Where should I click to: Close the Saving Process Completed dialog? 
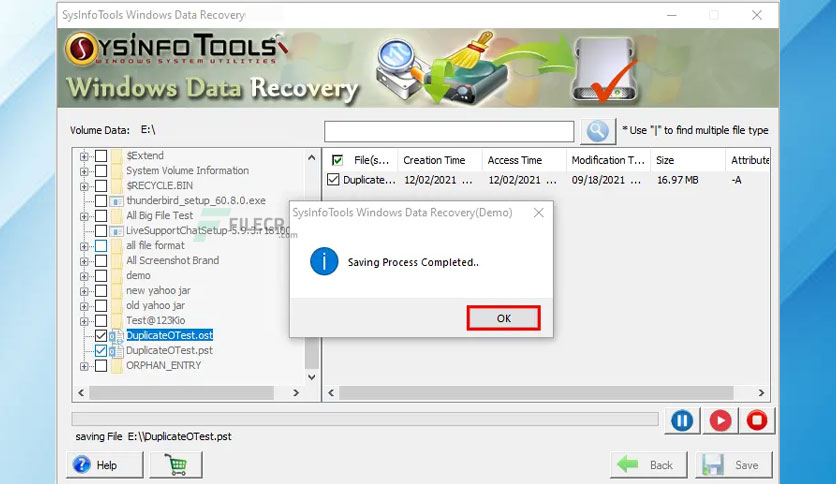tap(539, 213)
